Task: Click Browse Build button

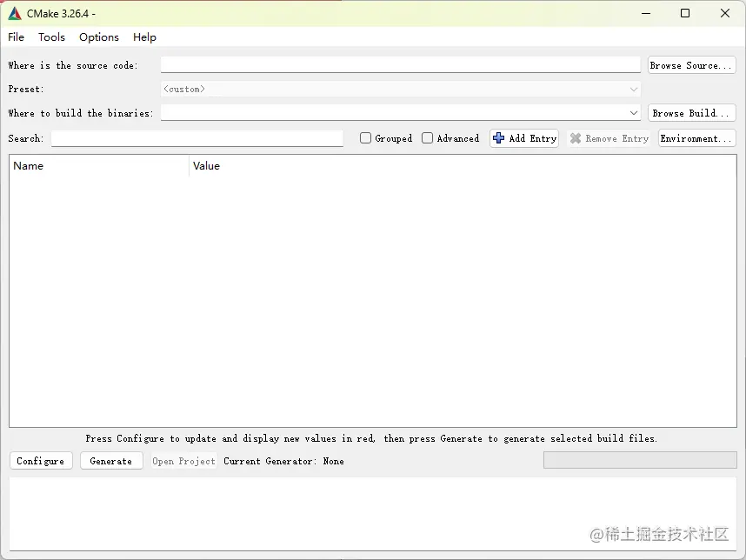Action: click(x=692, y=113)
